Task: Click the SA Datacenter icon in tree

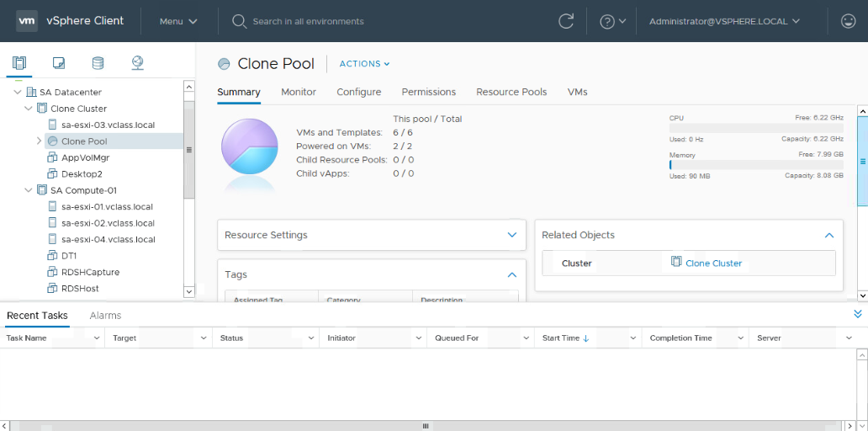Action: 32,92
